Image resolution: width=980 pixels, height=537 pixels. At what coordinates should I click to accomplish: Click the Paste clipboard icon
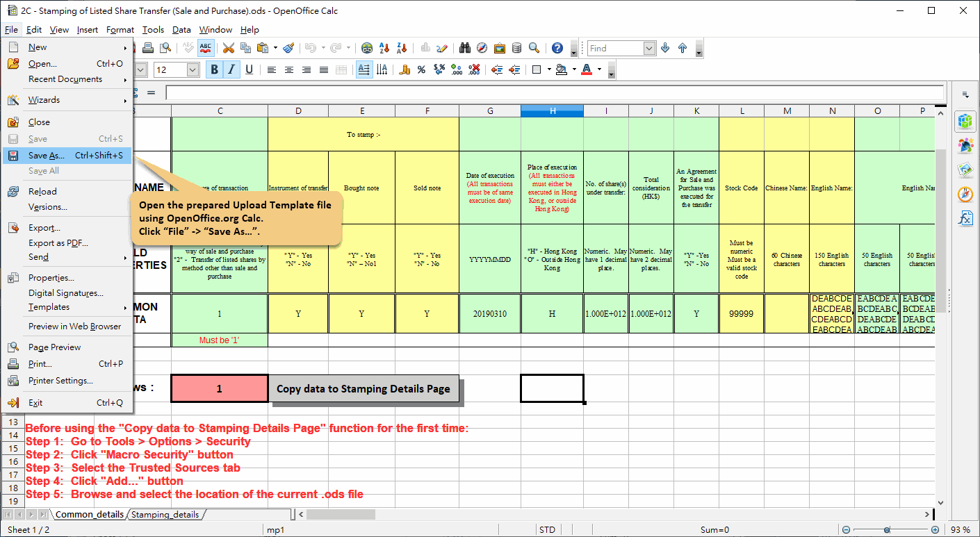263,48
